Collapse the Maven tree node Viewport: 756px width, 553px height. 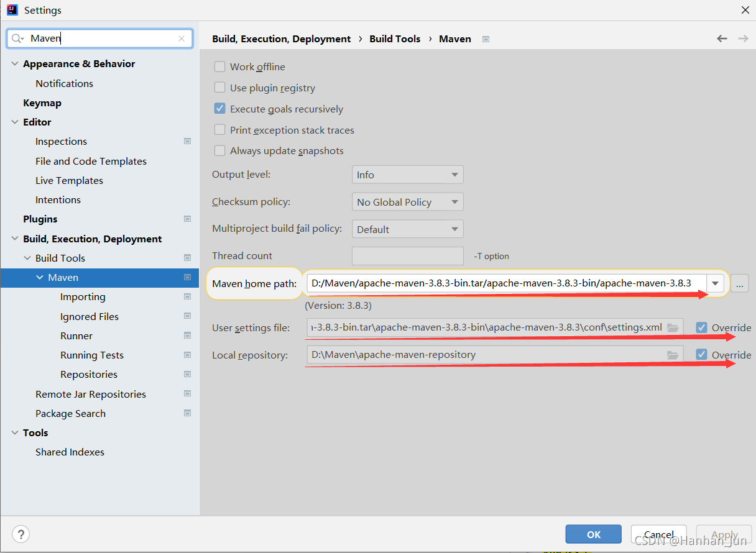[x=40, y=278]
